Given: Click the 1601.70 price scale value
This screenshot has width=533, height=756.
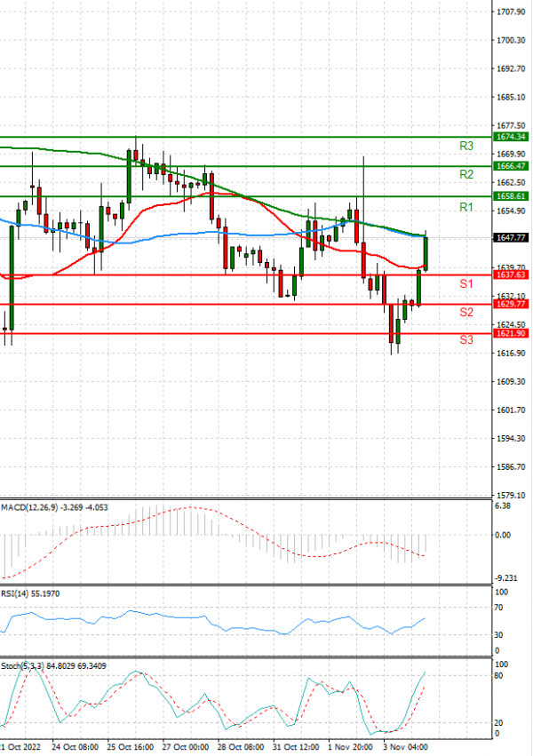Looking at the screenshot, I should [x=511, y=410].
